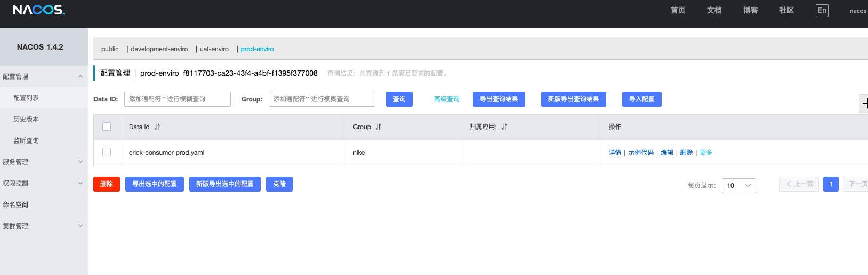
Task: Click the NACOS logo
Action: point(39,10)
